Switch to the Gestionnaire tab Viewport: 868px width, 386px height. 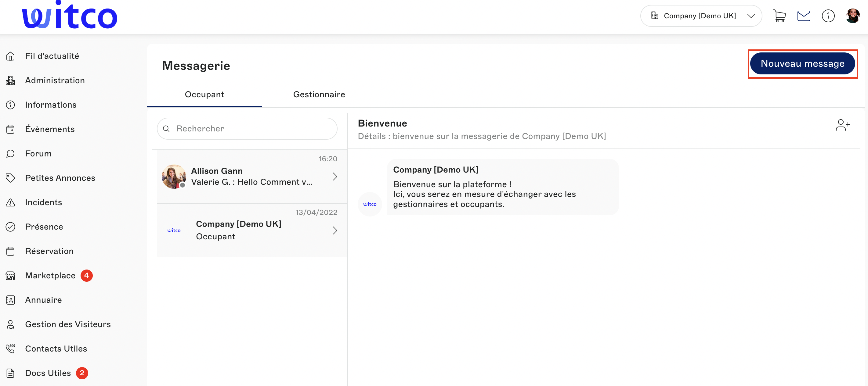[x=319, y=95]
